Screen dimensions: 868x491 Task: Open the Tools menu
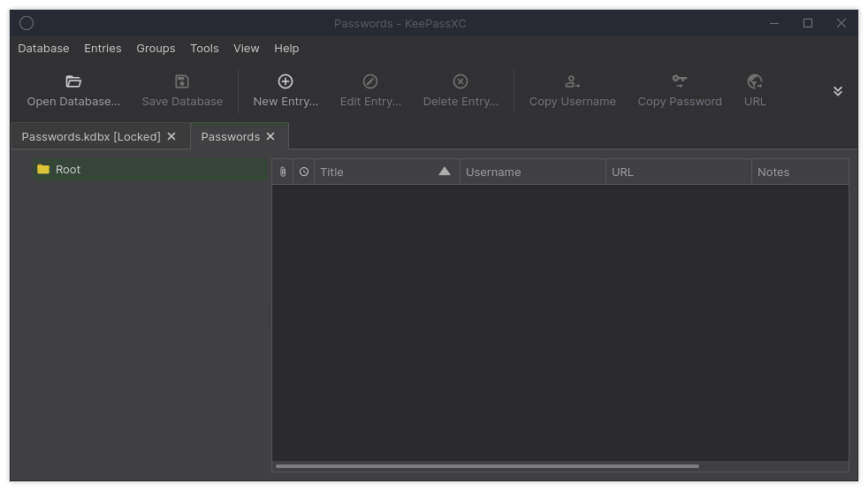(x=204, y=48)
